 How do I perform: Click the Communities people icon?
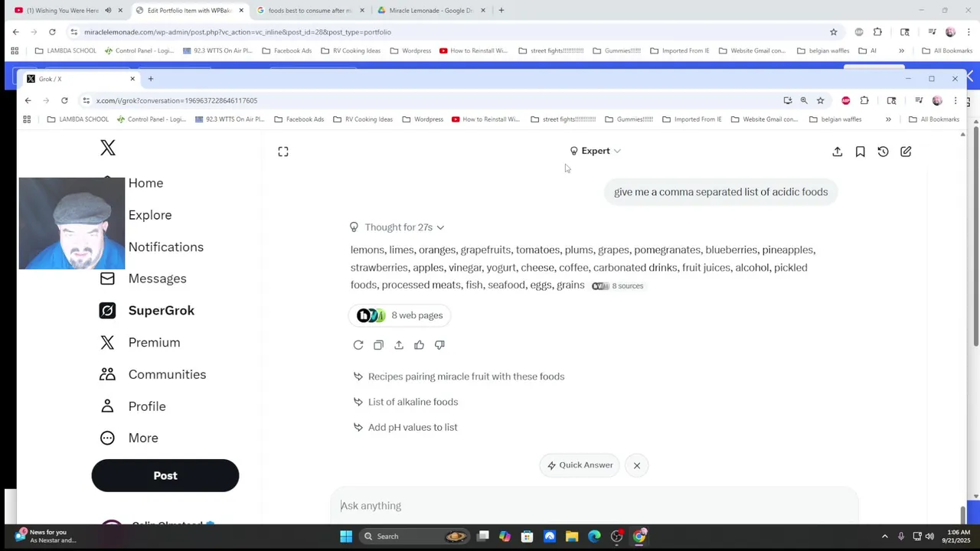107,374
